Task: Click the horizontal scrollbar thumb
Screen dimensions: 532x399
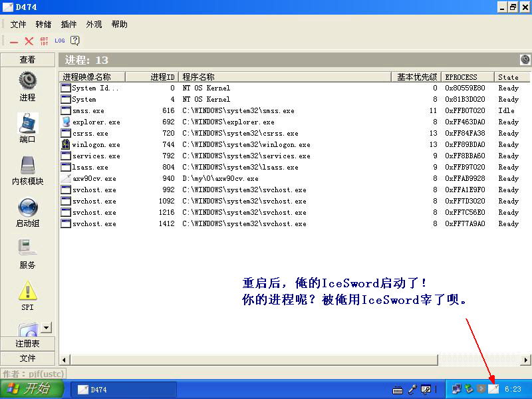Action: (254, 360)
